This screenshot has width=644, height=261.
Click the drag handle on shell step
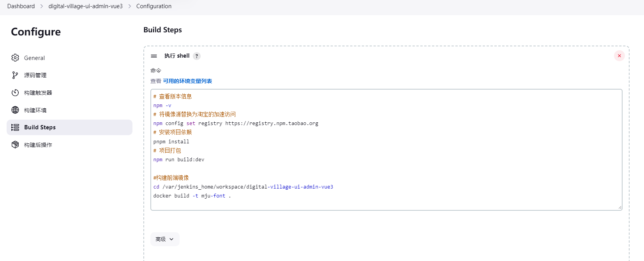154,56
